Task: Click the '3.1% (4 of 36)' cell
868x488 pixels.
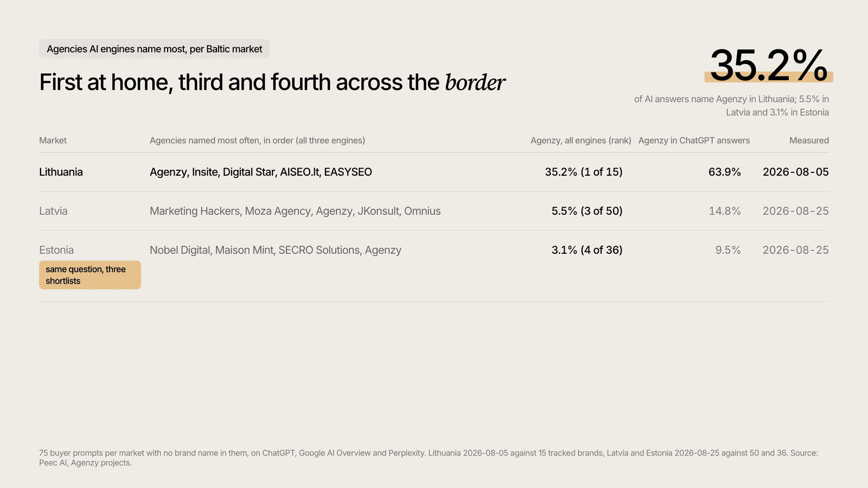Action: click(x=587, y=250)
